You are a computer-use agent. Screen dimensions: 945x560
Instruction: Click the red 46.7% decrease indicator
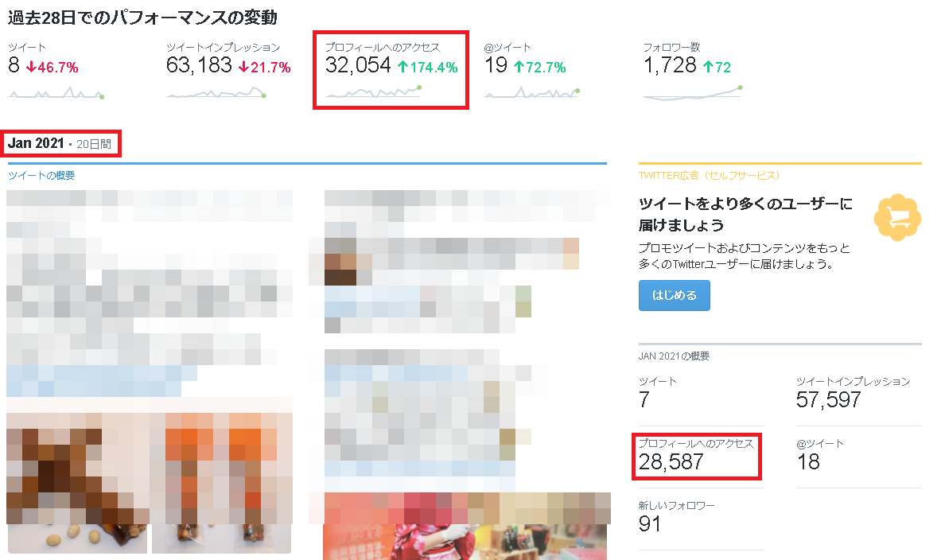(52, 67)
